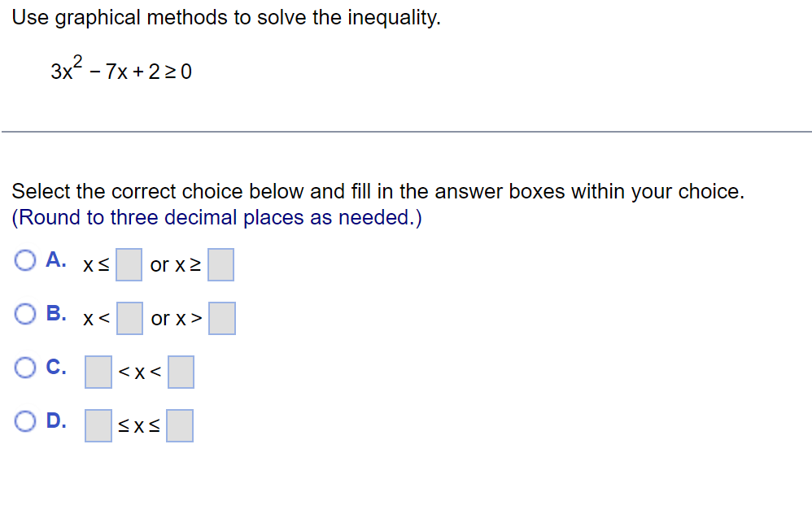Click the blue rounding instruction text
Viewport: 812px width, 527px height.
click(215, 217)
